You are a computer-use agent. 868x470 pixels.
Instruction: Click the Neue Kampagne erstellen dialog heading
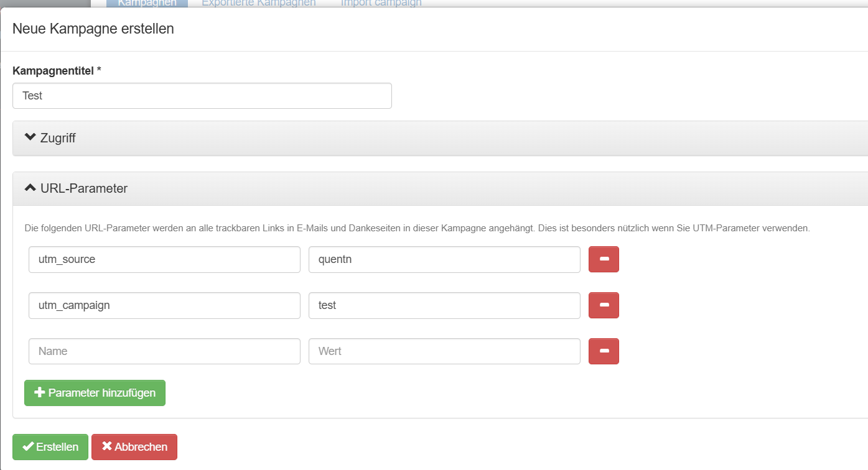click(x=93, y=29)
